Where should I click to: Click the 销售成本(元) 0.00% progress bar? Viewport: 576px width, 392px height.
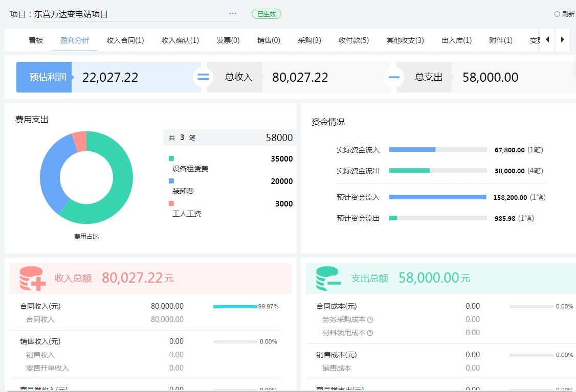[x=531, y=355]
